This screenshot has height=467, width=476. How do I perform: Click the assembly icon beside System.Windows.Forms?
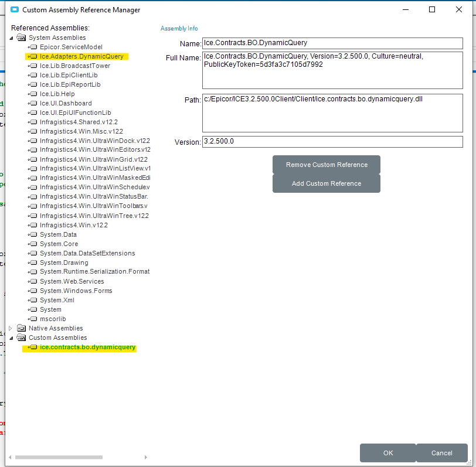click(x=33, y=291)
